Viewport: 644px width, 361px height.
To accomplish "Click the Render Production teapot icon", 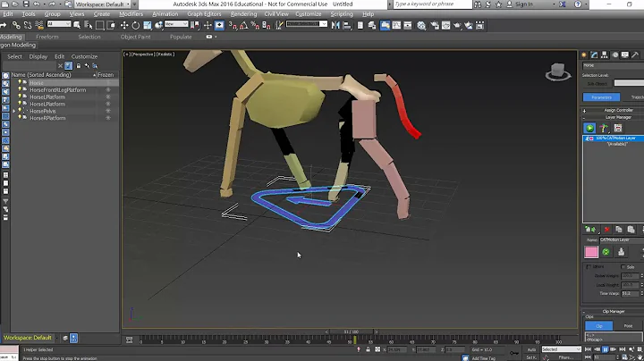I will [457, 25].
